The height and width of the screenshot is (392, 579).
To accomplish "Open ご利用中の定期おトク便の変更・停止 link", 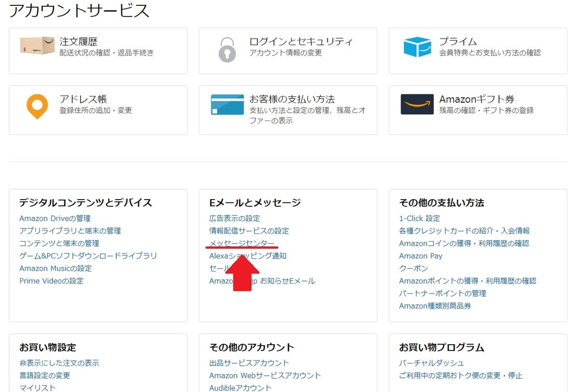I will 461,376.
